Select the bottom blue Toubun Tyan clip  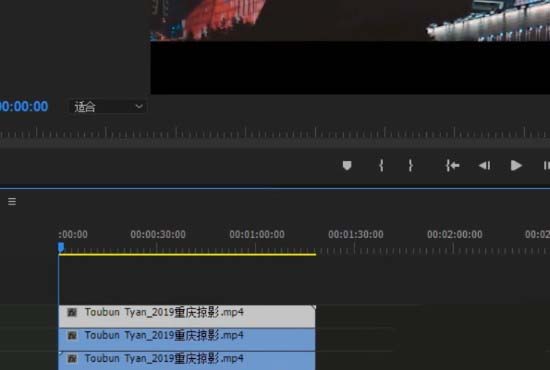click(x=187, y=361)
